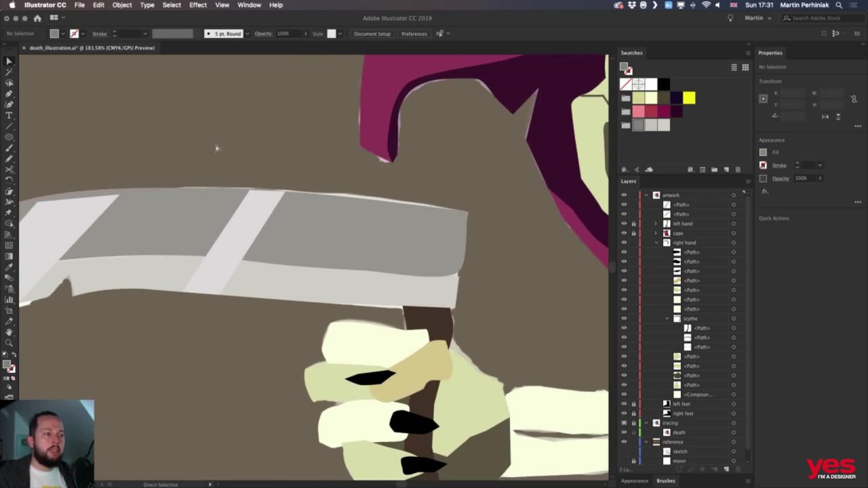Hide the artwork layer with eye icon

pos(624,195)
